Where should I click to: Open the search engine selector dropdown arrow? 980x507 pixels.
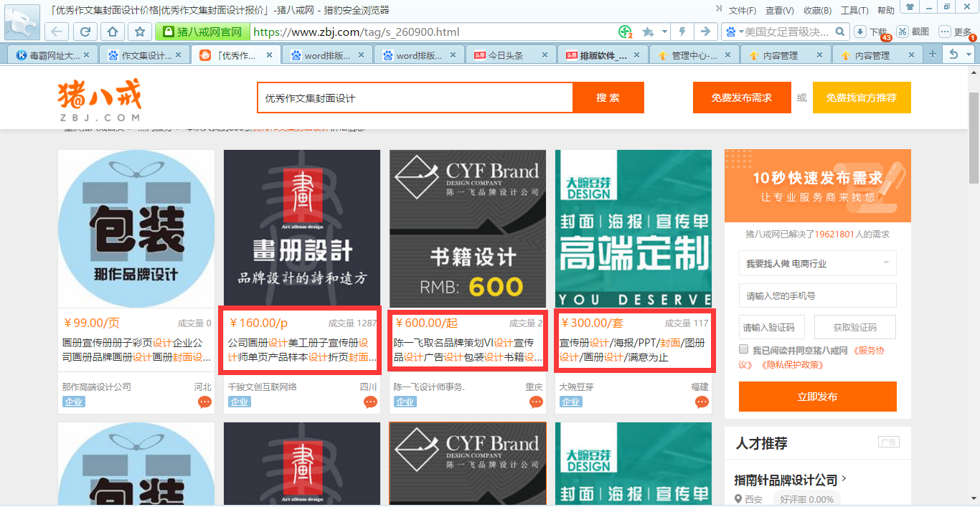(x=738, y=32)
